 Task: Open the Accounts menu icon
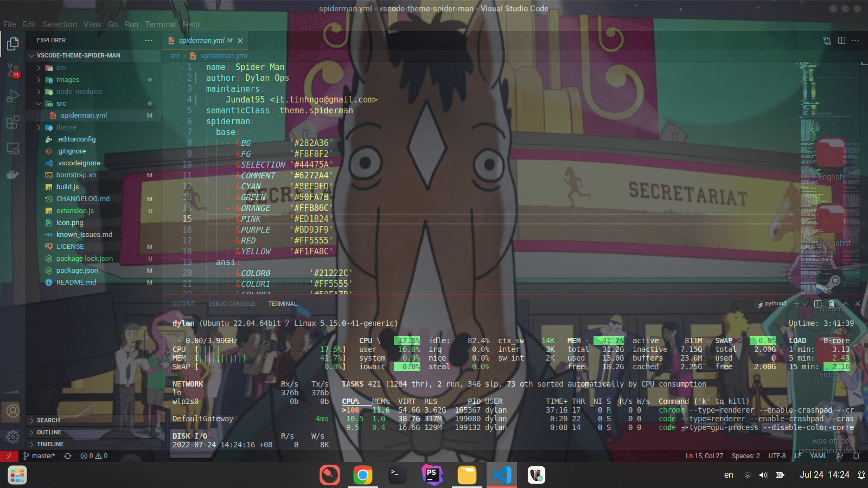[x=13, y=411]
